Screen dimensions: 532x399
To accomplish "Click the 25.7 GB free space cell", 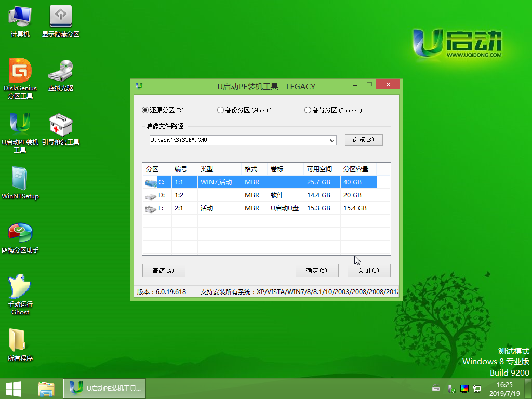I will pyautogui.click(x=322, y=182).
